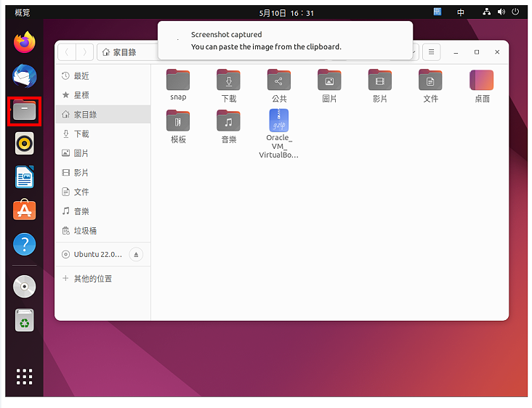532x408 pixels.
Task: Go to 最近 recent files in sidebar
Action: click(x=102, y=76)
